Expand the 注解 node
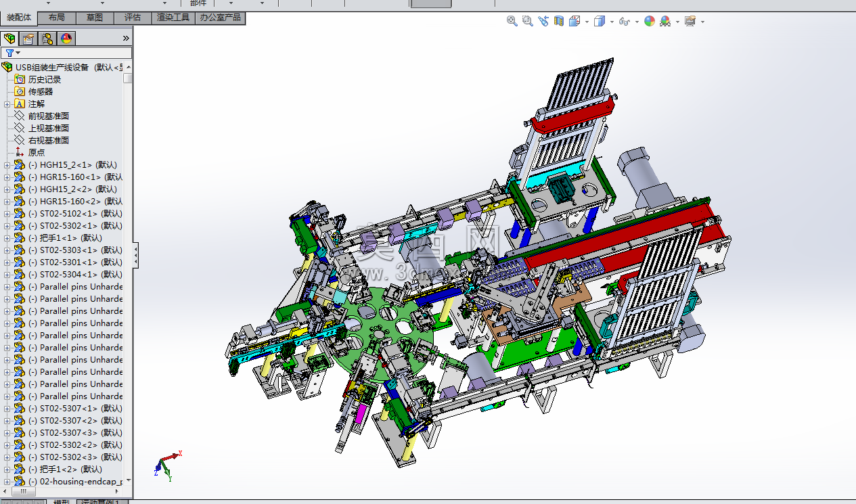The image size is (856, 504). point(7,104)
